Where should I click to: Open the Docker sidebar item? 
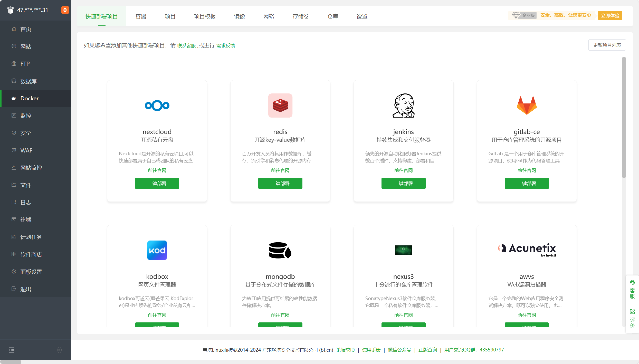(x=35, y=98)
